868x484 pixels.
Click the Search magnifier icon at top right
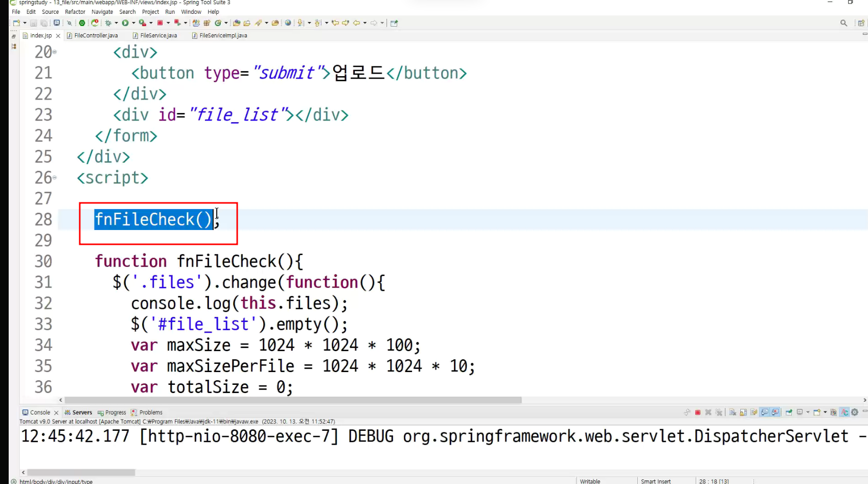coord(843,23)
